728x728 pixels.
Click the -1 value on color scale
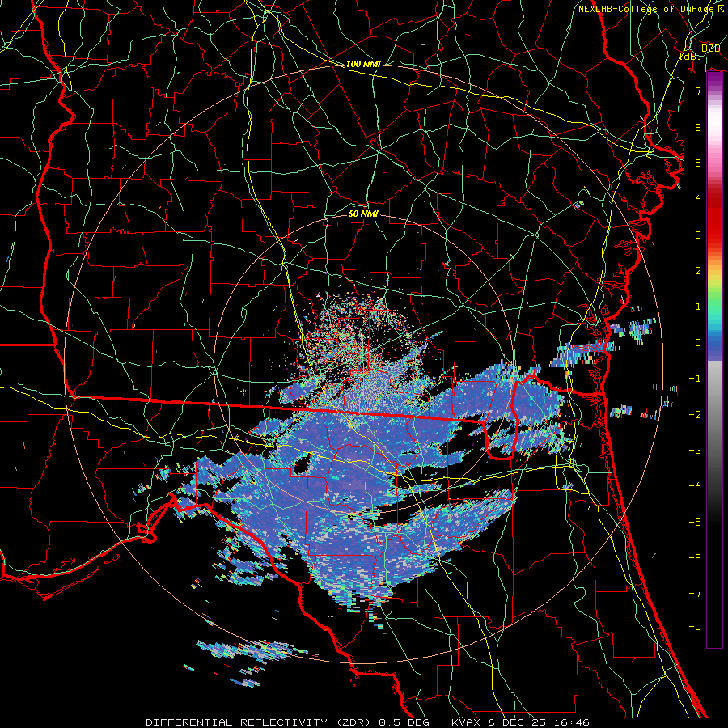(x=695, y=379)
